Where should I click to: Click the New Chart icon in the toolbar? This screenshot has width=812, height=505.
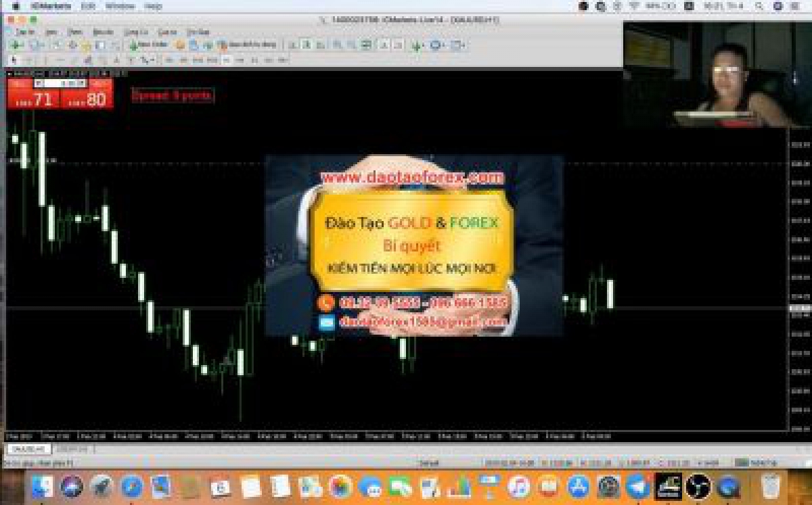16,45
